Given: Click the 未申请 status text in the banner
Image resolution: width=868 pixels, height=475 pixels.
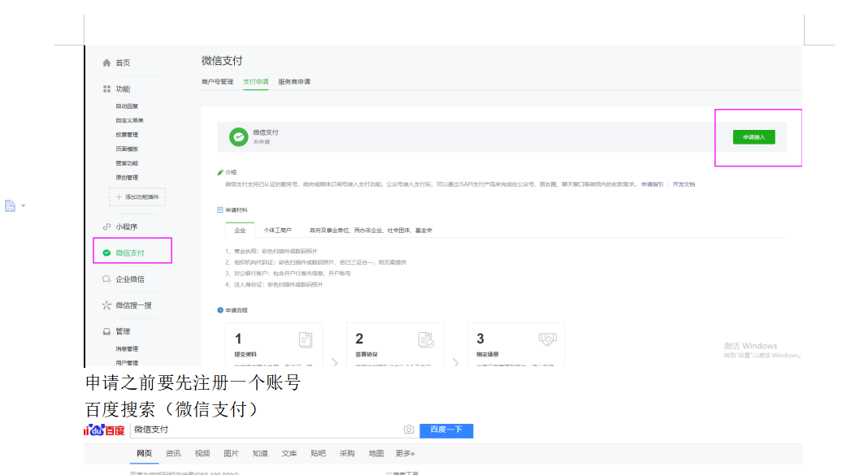Looking at the screenshot, I should click(261, 142).
